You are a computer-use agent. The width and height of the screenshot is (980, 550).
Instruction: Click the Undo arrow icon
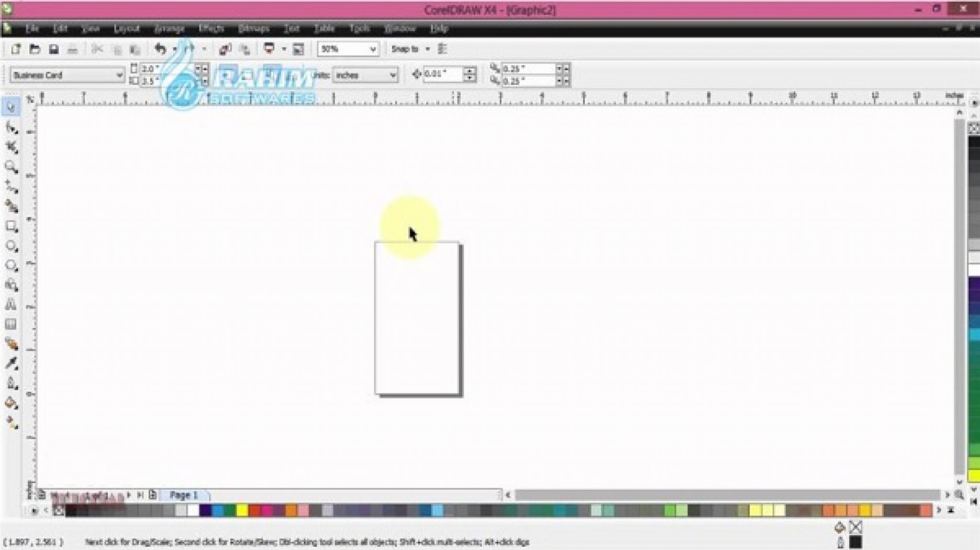[160, 49]
